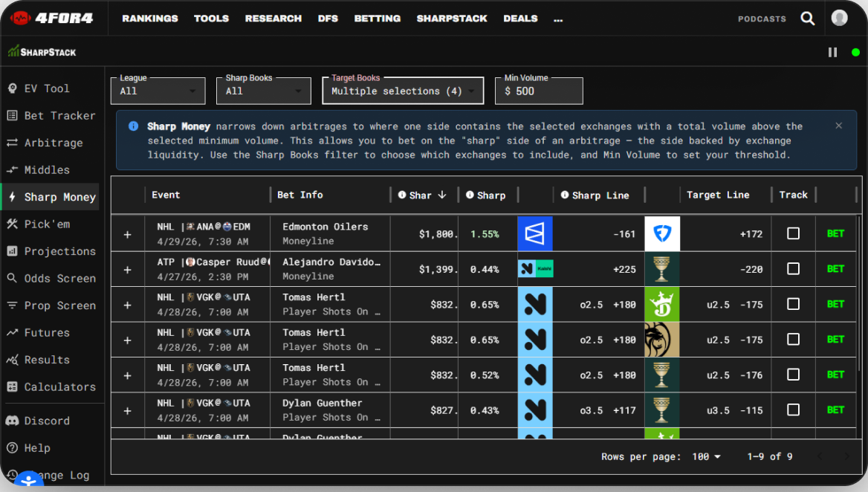The height and width of the screenshot is (492, 868).
Task: Open Bet Tracker in sidebar
Action: pyautogui.click(x=52, y=116)
